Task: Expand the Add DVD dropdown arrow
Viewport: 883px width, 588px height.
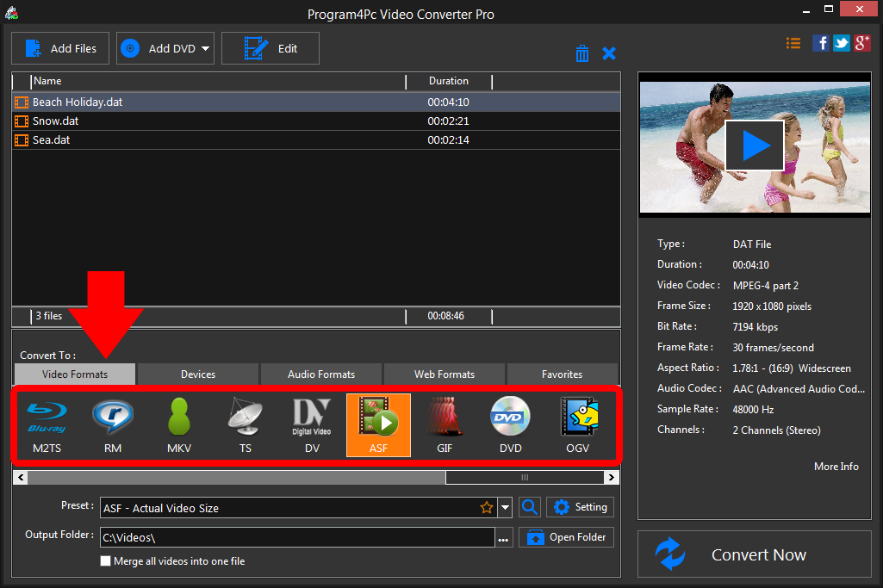Action: (206, 49)
